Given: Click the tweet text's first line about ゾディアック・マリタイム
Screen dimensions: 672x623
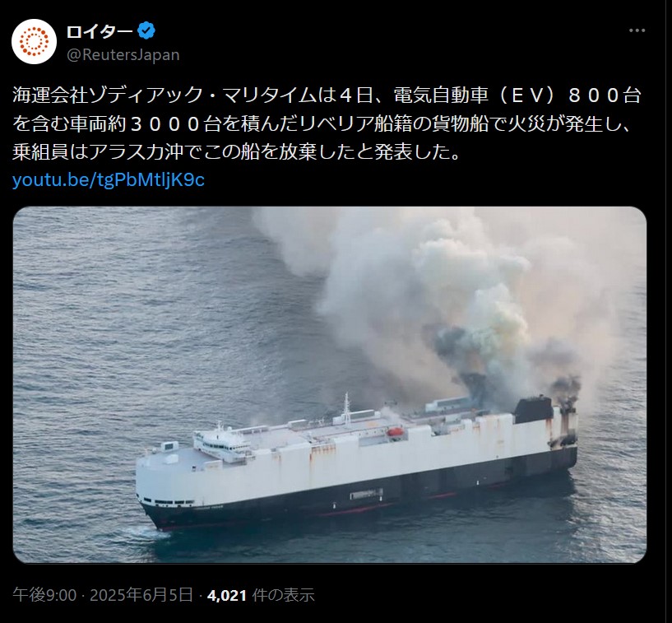Looking at the screenshot, I should pos(327,95).
